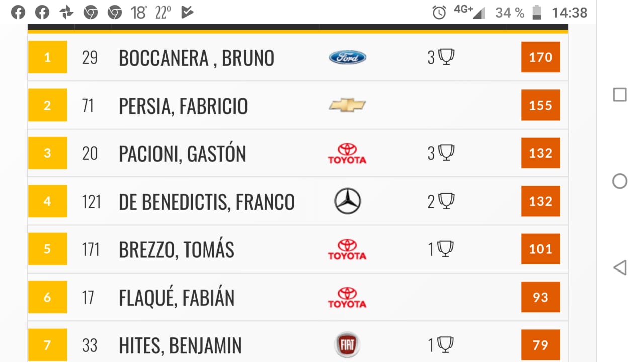Open driver PERSIA, FABRICIO

pos(183,106)
